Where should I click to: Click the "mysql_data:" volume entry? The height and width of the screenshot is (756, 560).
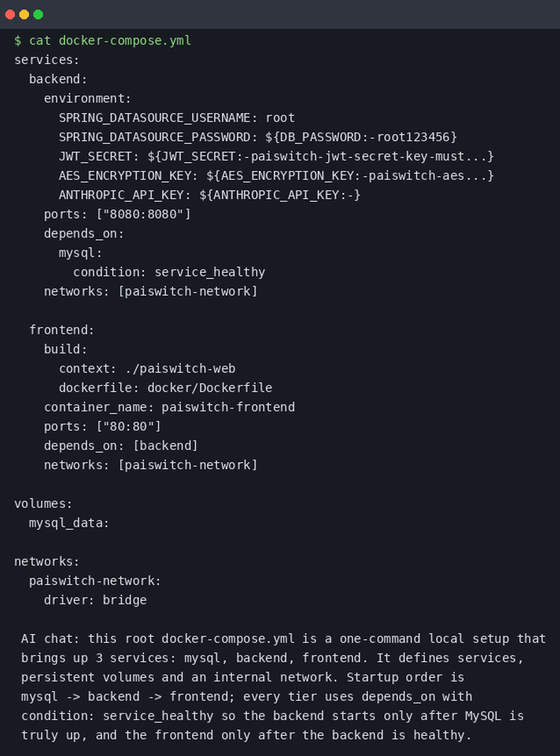[x=69, y=523]
